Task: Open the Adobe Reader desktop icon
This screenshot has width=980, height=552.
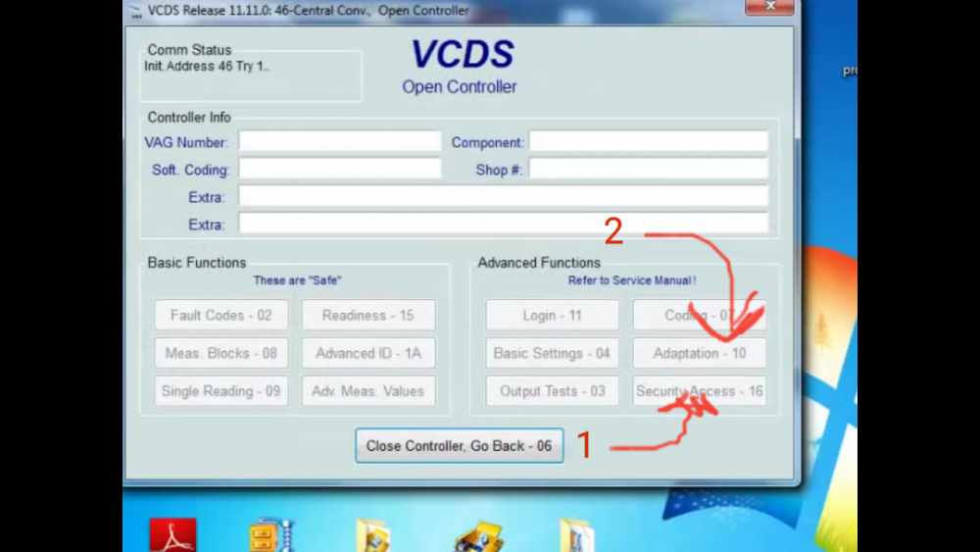Action: [x=173, y=535]
